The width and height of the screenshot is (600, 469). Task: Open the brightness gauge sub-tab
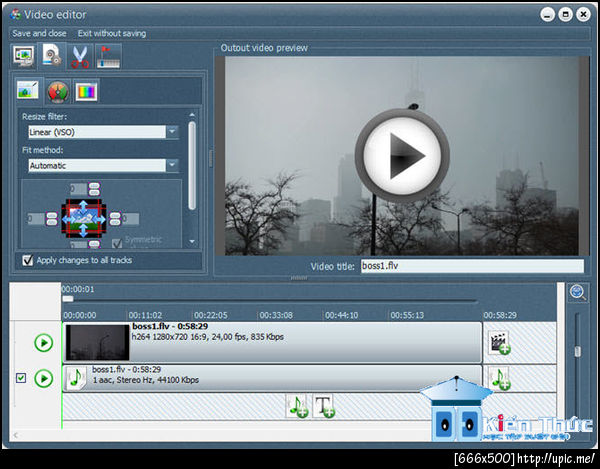58,92
